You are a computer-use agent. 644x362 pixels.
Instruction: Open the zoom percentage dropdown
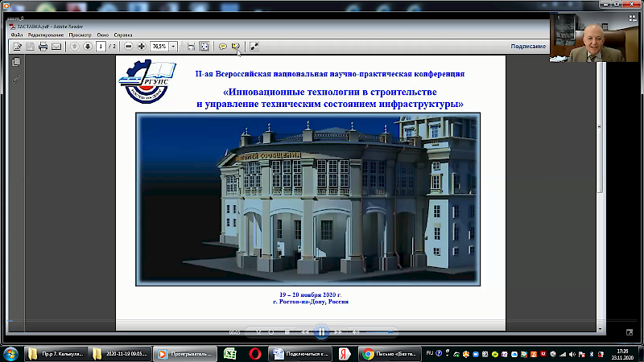[174, 47]
